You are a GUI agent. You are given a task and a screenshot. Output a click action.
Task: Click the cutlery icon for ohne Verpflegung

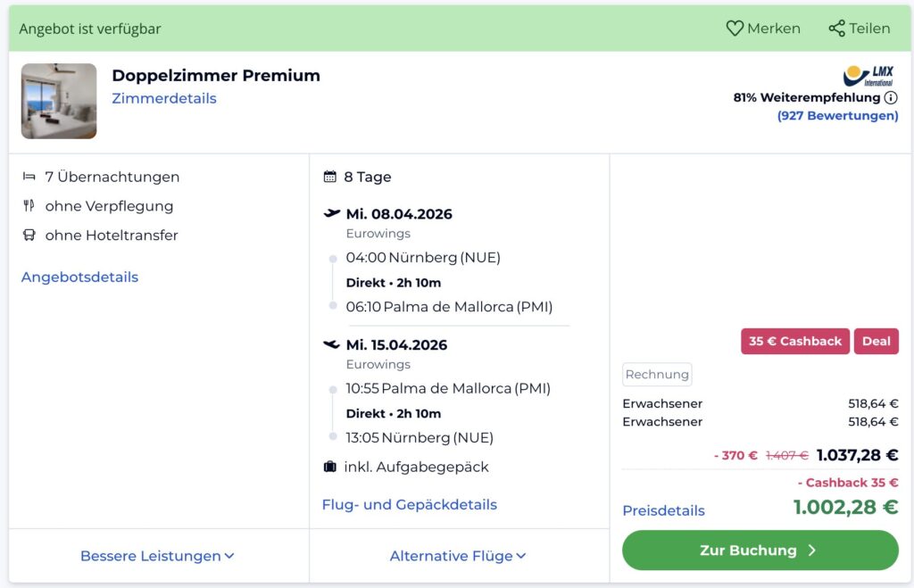[x=28, y=206]
